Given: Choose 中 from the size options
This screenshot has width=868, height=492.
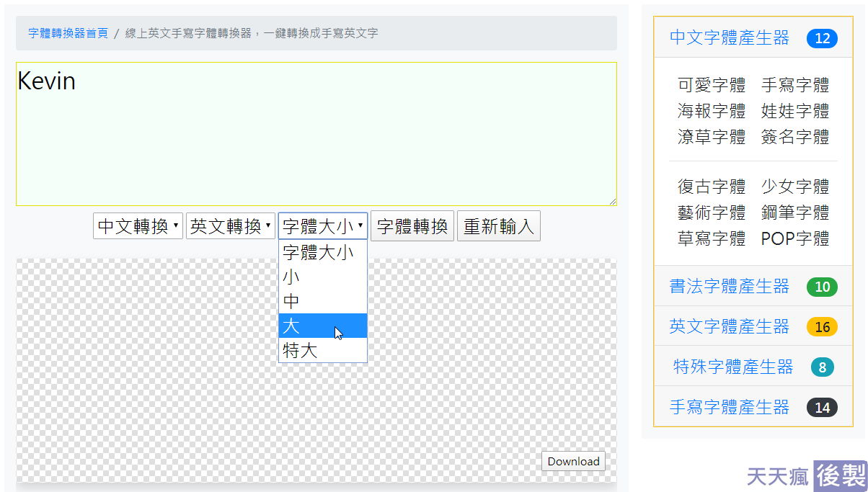Looking at the screenshot, I should pos(323,301).
